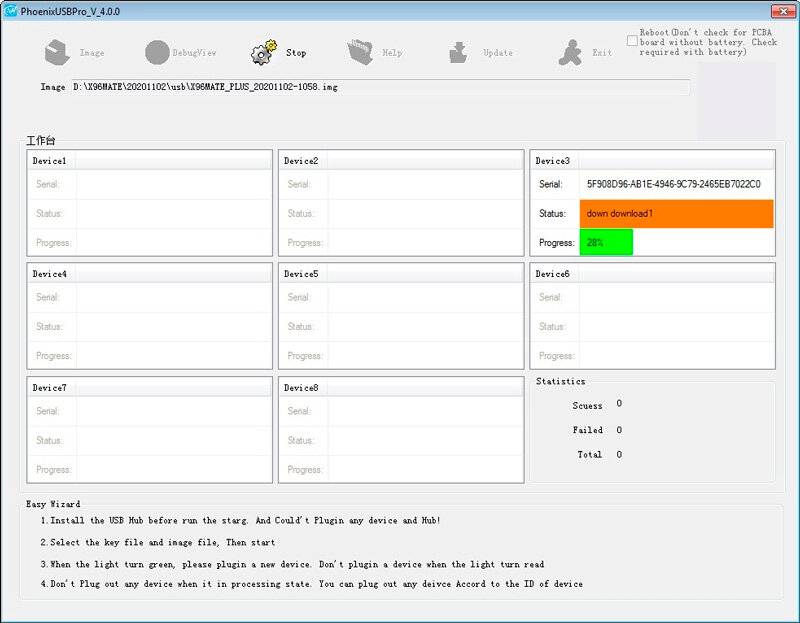Click the Easy Wizard section title
Image resolution: width=800 pixels, height=623 pixels.
(x=55, y=504)
